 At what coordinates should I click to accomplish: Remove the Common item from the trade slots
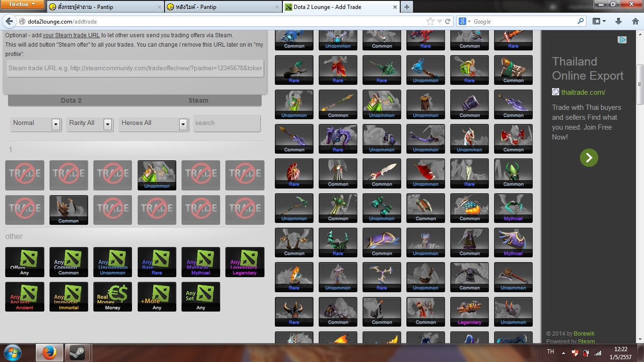click(68, 210)
